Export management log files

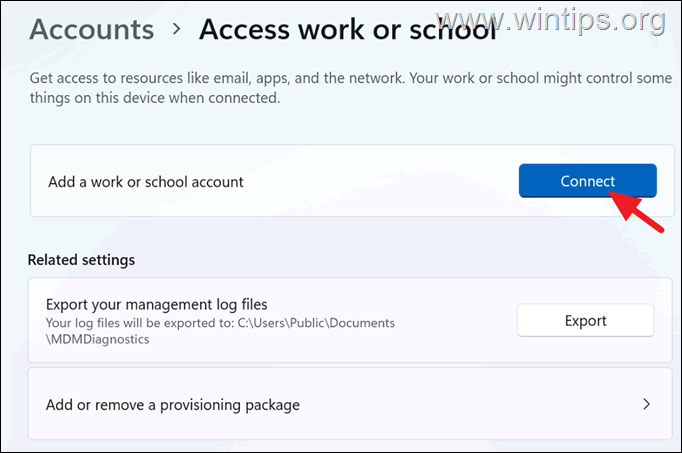[585, 320]
